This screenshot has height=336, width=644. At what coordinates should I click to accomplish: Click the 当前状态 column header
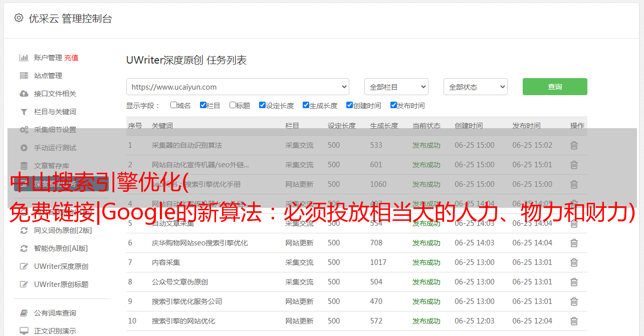(426, 126)
